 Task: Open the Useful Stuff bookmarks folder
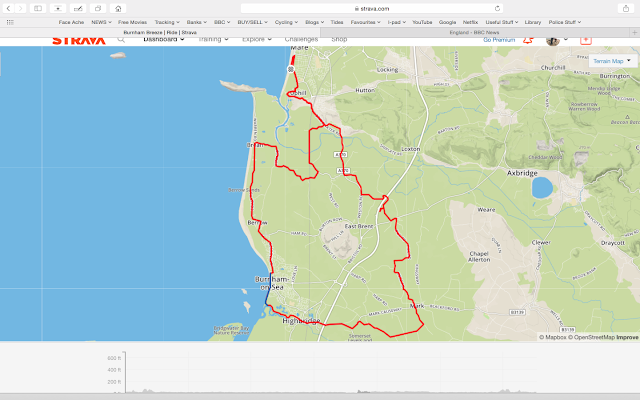coord(502,22)
